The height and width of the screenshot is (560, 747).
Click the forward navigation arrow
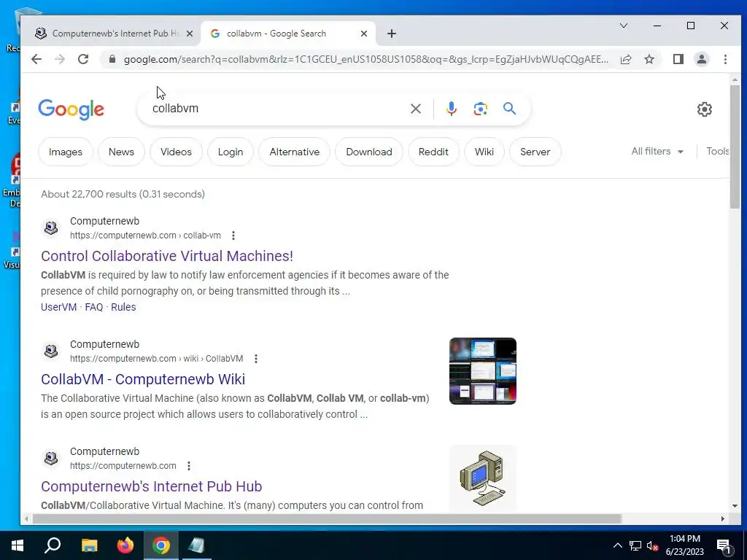[60, 59]
